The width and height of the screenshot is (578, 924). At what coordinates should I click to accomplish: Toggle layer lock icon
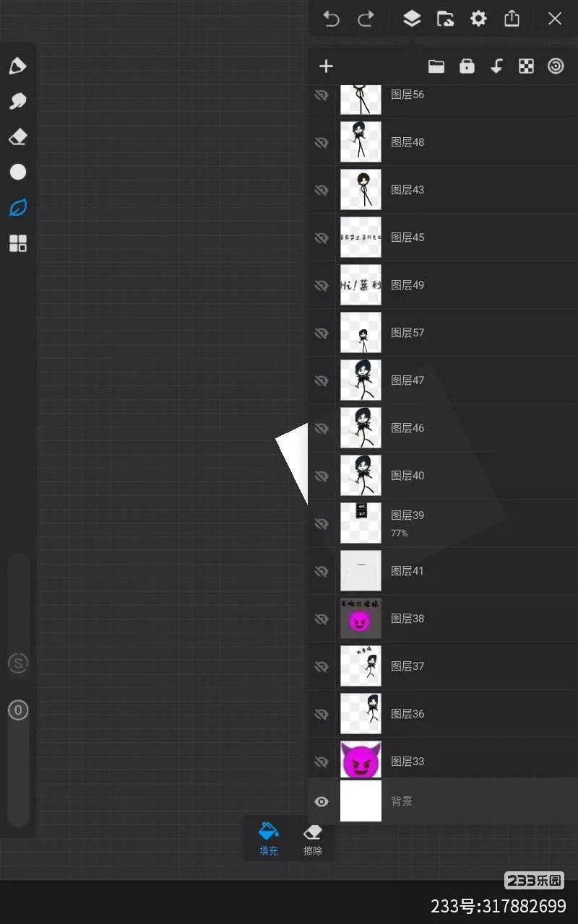click(467, 66)
